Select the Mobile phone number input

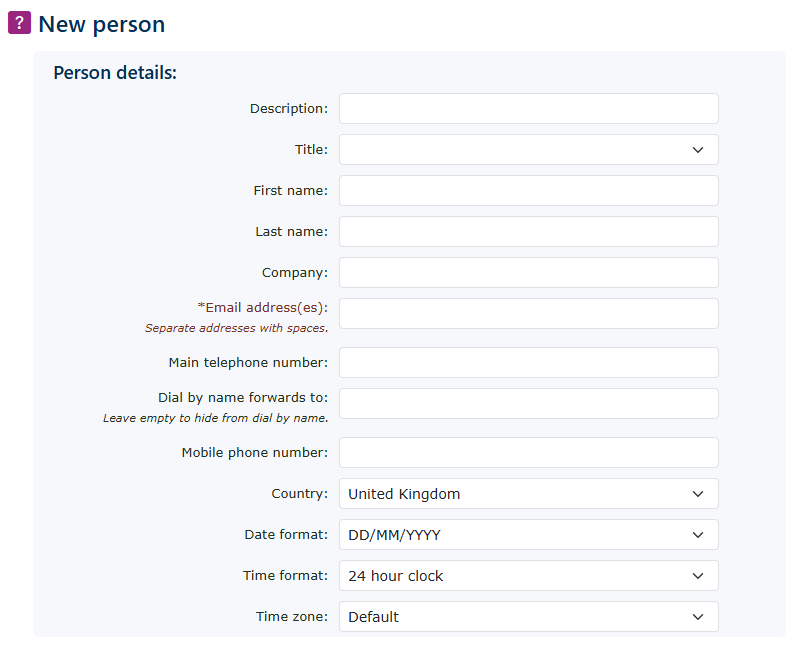pos(528,453)
